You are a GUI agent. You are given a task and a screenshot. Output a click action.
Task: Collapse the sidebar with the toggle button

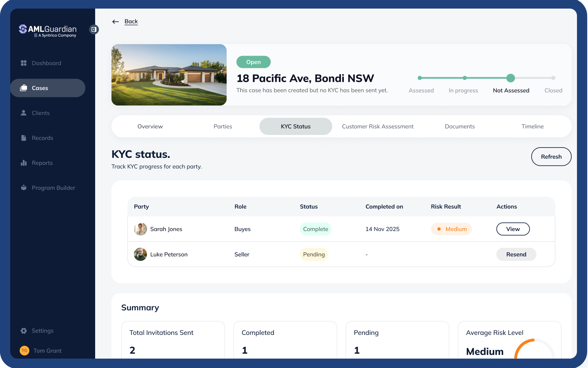[x=94, y=29]
